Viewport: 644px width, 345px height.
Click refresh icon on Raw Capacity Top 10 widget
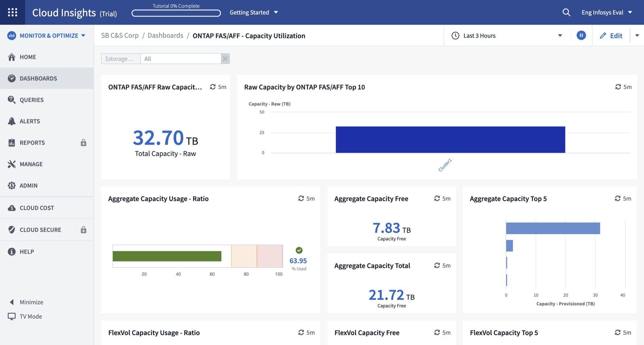click(x=618, y=87)
